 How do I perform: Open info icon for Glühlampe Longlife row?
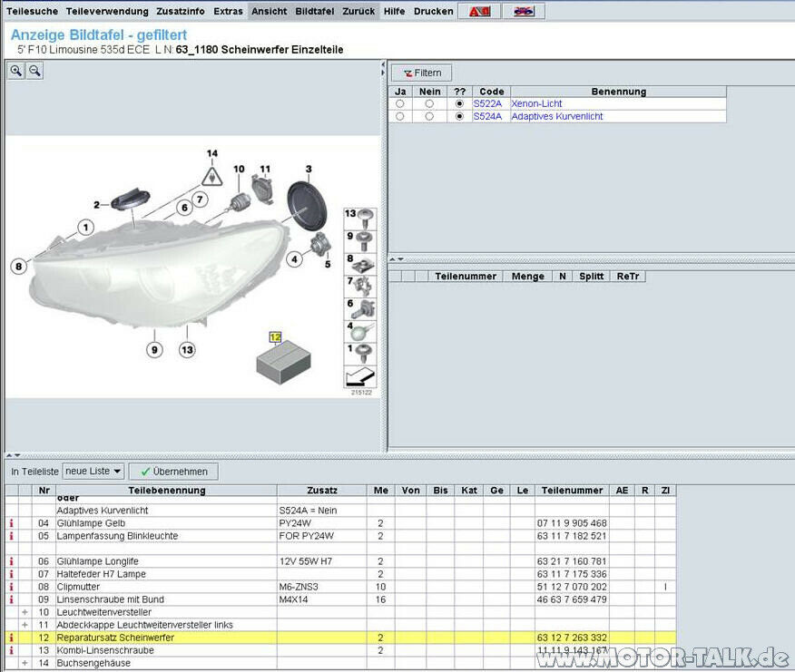click(x=11, y=561)
